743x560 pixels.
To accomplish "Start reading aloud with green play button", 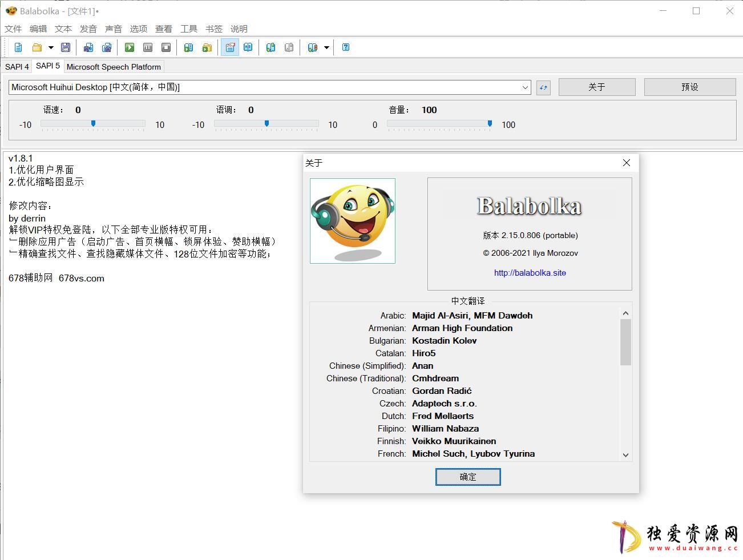I will point(130,47).
